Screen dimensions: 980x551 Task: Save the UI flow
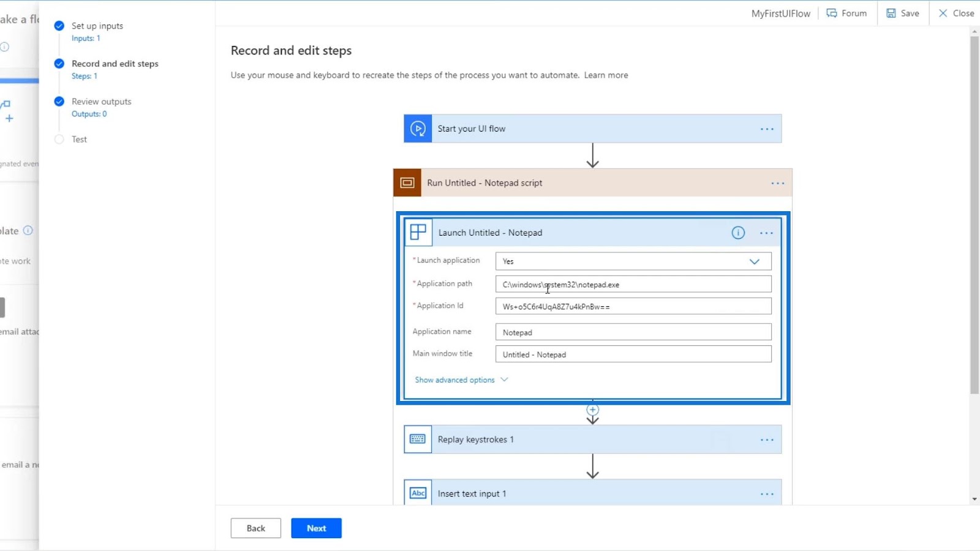click(903, 13)
